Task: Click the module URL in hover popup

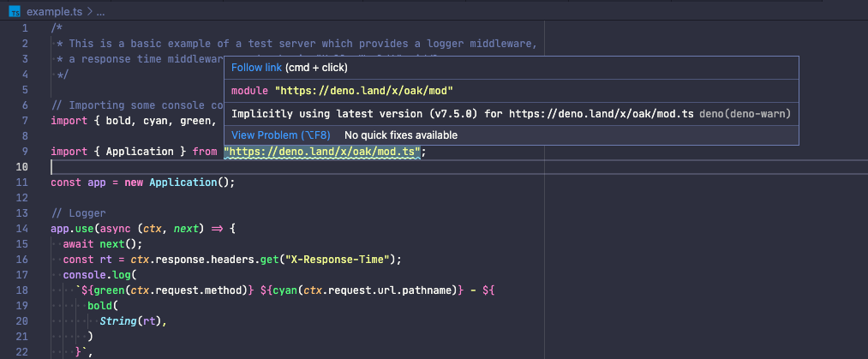Action: click(x=363, y=91)
